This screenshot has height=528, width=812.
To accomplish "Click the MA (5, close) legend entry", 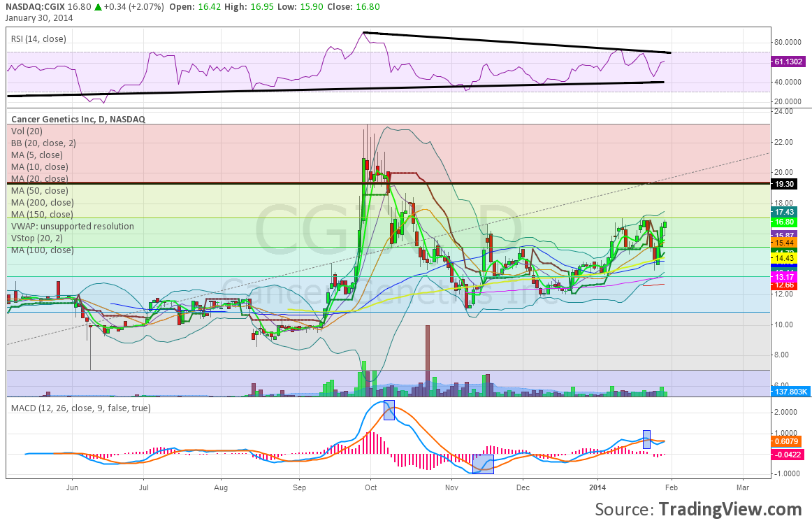I will pyautogui.click(x=37, y=155).
